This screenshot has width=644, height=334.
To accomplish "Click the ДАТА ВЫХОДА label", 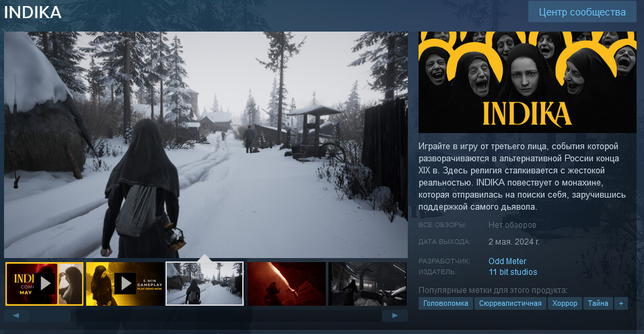I will pos(444,242).
